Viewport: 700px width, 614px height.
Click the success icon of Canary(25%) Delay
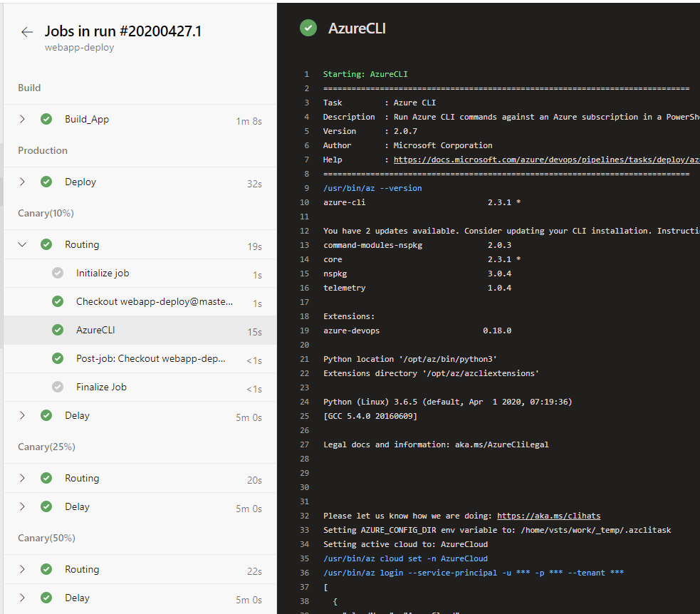pos(46,506)
